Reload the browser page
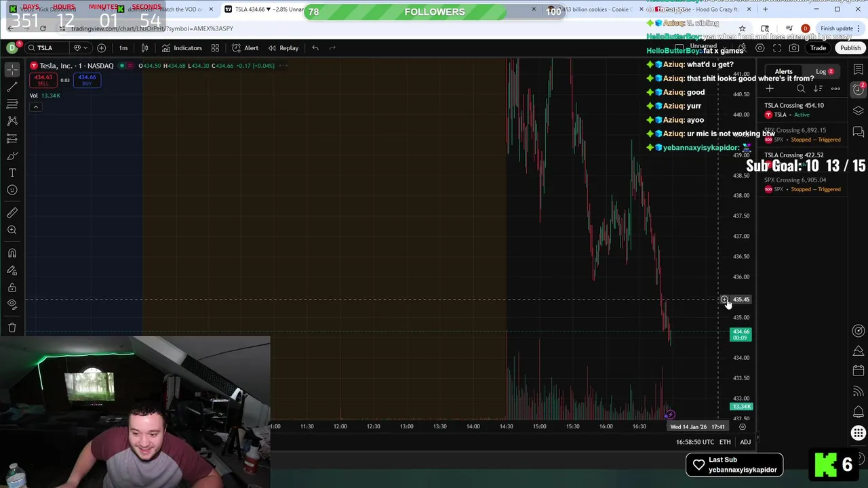 pyautogui.click(x=43, y=28)
